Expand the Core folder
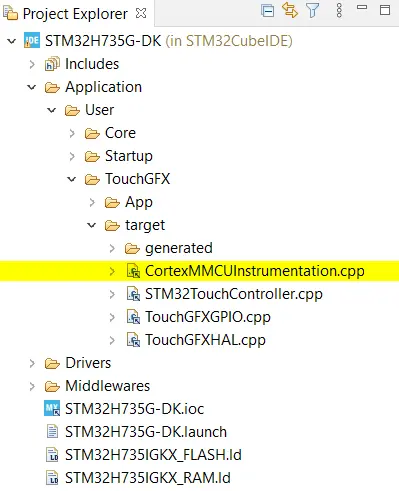This screenshot has width=399, height=491. (72, 133)
